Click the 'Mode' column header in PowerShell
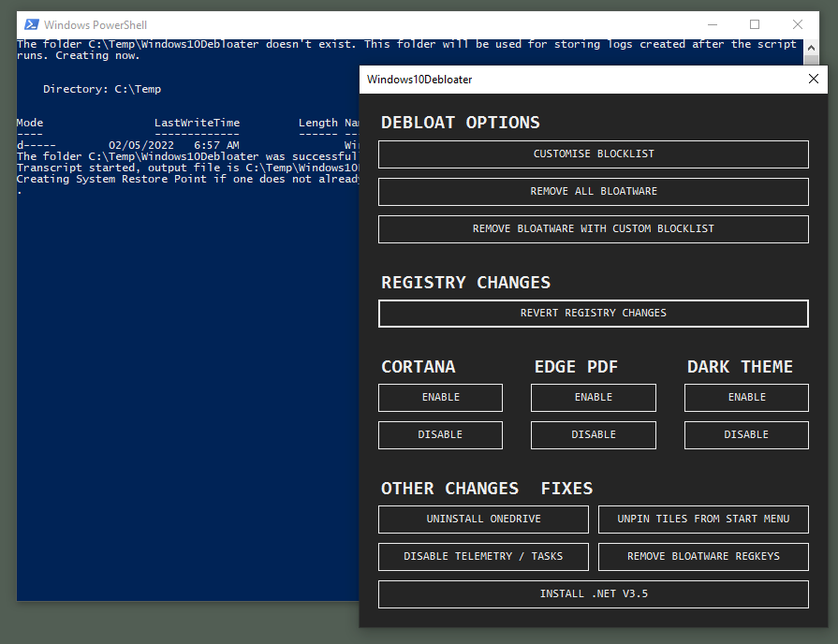This screenshot has height=644, width=838. pyautogui.click(x=30, y=123)
